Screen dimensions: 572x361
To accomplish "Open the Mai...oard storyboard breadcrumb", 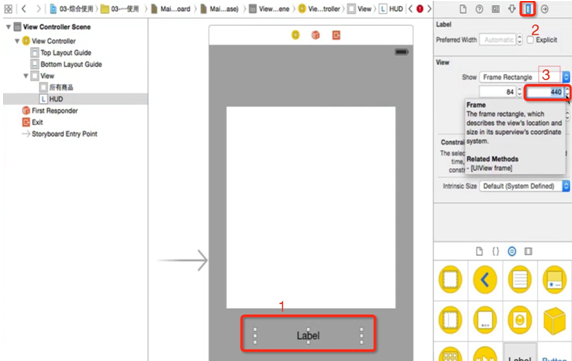I will click(170, 9).
